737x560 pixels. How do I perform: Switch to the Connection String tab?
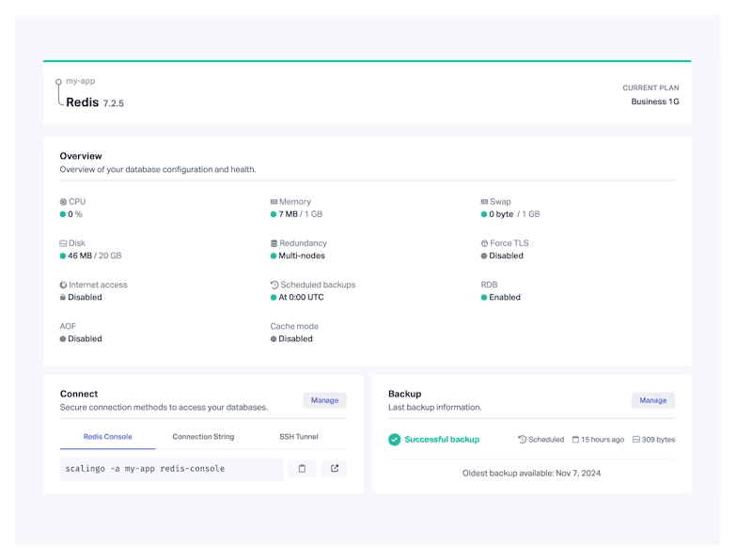[203, 437]
